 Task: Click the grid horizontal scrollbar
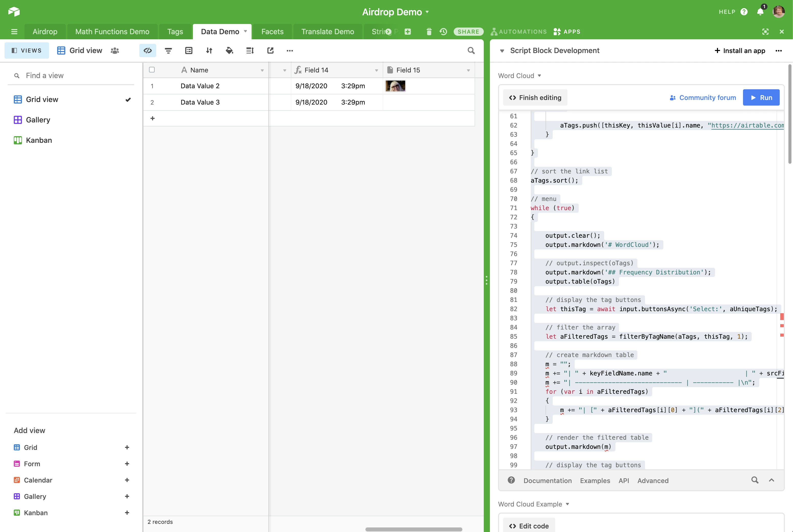coord(414,529)
